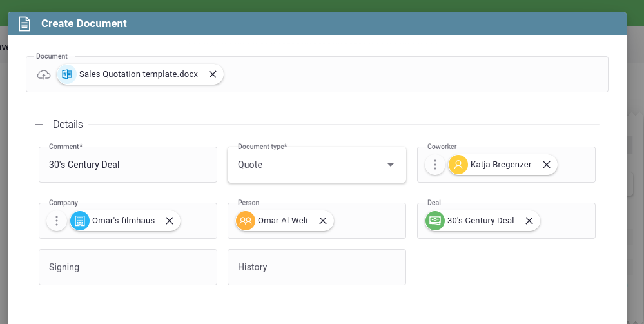Screen dimensions: 644x324
Task: Click the Quote value in Document type
Action: (250, 165)
